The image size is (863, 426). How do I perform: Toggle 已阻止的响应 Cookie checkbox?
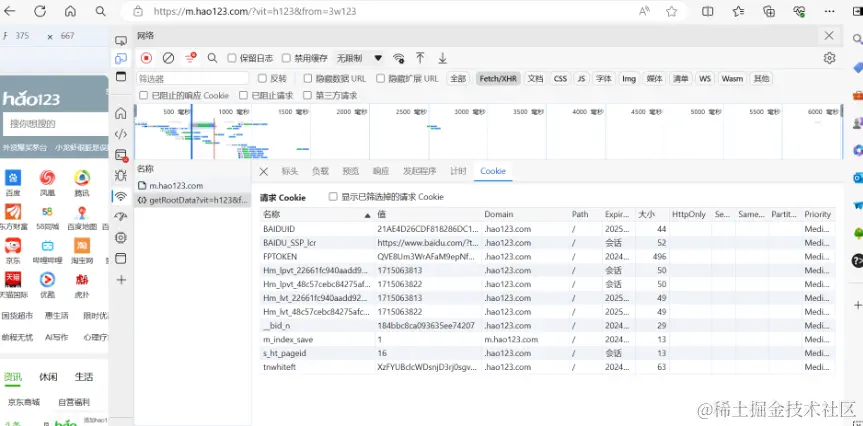pos(143,95)
